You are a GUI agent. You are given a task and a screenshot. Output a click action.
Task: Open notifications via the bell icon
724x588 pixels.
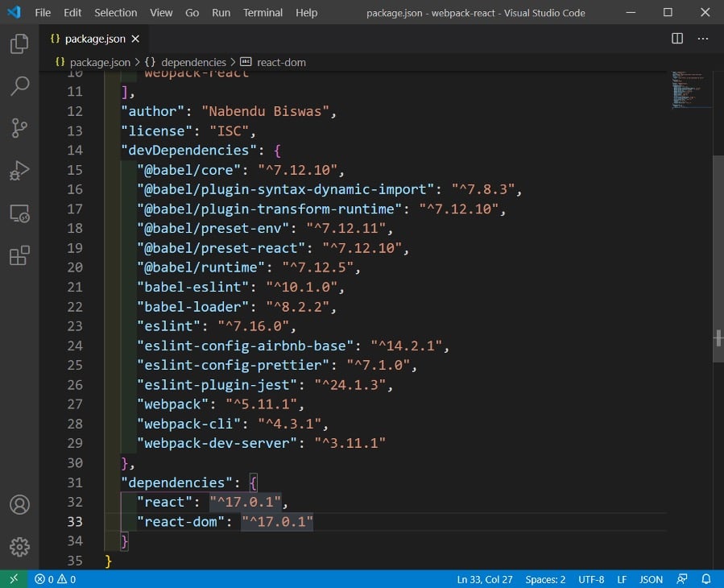click(x=706, y=578)
